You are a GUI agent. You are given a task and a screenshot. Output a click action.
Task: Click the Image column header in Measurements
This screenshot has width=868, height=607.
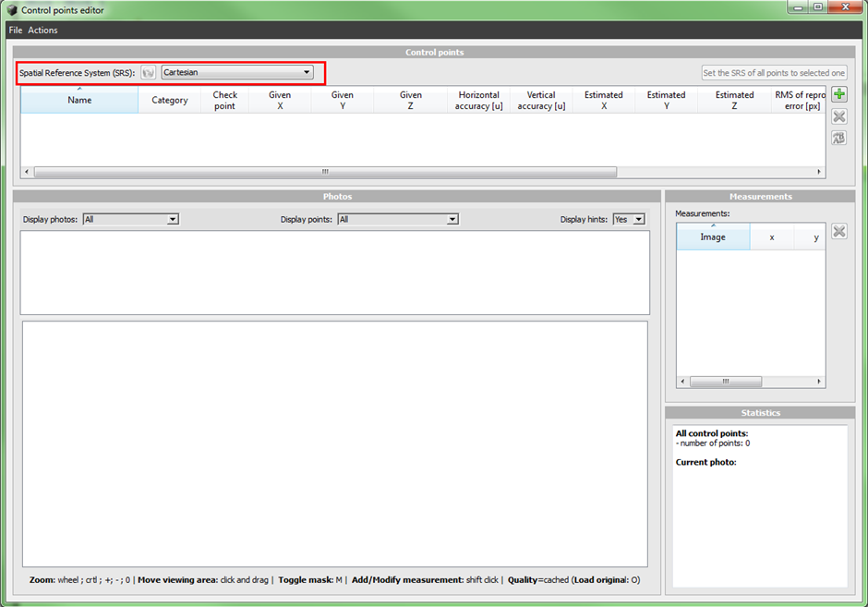pos(713,237)
